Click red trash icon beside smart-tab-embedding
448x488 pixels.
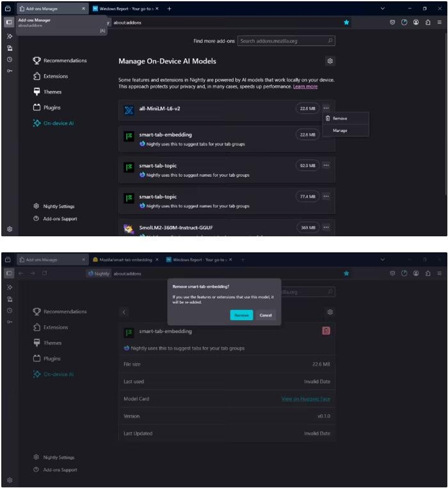coord(326,331)
